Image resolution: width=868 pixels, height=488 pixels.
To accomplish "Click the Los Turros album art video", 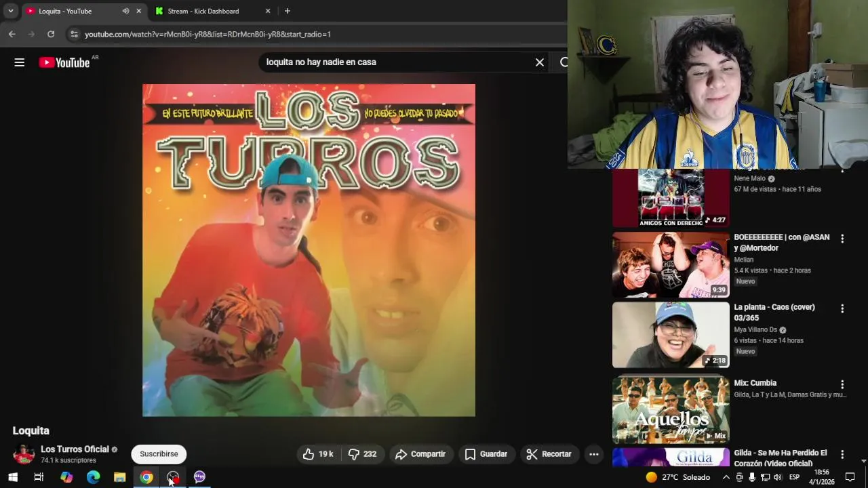I will (309, 250).
